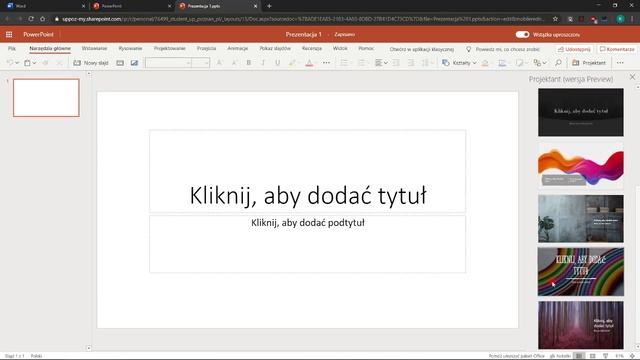
Task: Switch to normal view in status bar
Action: click(x=579, y=356)
